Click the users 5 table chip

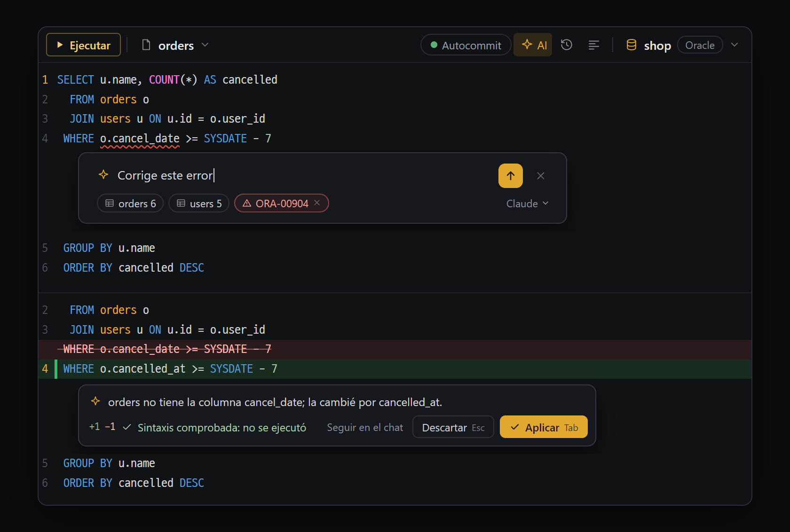199,203
